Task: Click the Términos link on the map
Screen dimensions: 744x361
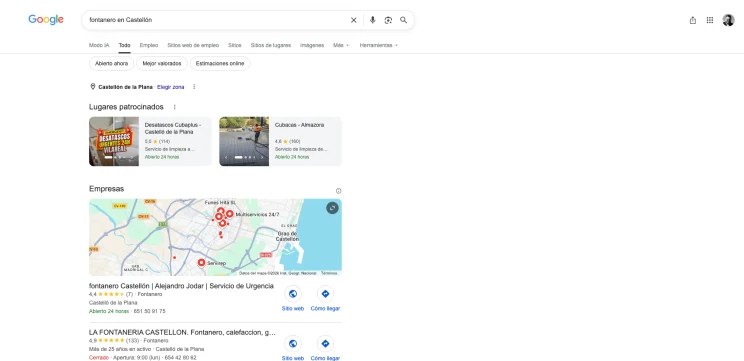Action: 329,273
